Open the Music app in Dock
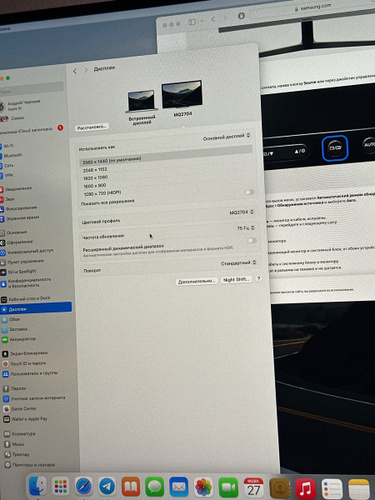Viewport: 375px width, 500px height. (x=305, y=488)
